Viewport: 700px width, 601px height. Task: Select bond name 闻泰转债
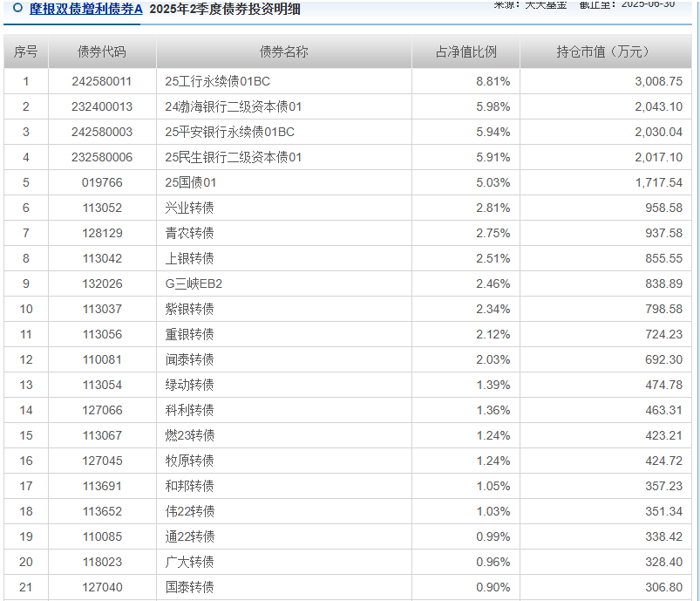pyautogui.click(x=189, y=359)
